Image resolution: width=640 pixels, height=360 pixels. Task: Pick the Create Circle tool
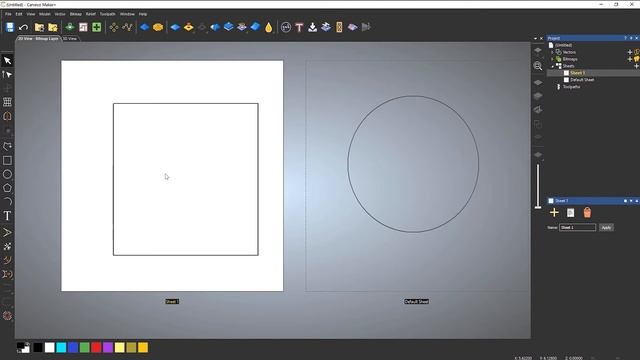7,174
